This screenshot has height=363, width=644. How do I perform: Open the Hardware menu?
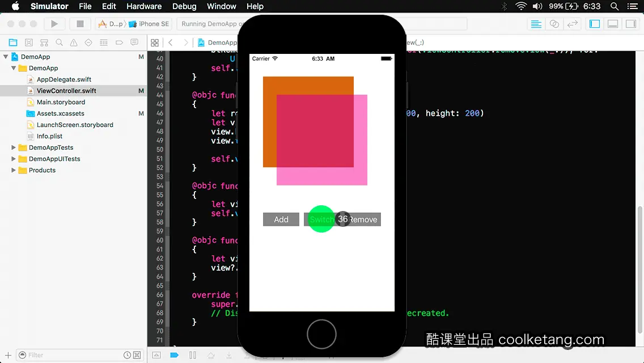(x=144, y=6)
